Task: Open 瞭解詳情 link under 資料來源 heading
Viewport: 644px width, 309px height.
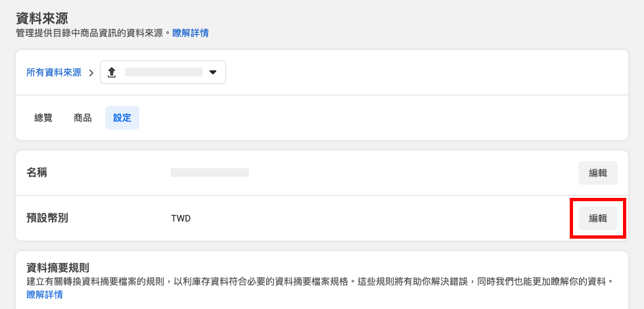Action: click(x=191, y=34)
